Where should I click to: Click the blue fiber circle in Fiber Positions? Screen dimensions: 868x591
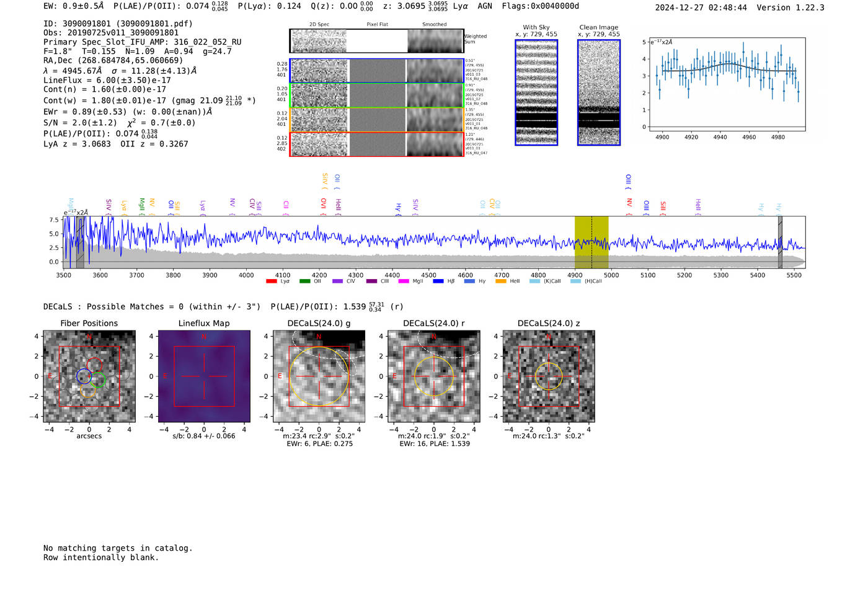[x=84, y=376]
